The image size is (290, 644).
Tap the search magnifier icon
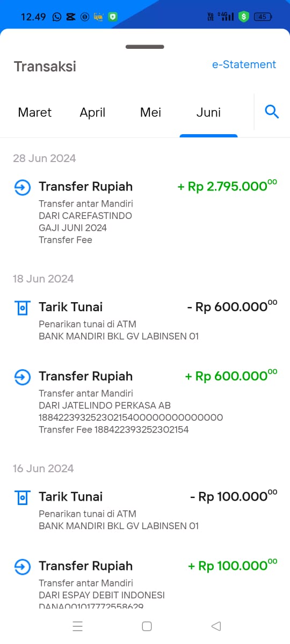[x=272, y=112]
